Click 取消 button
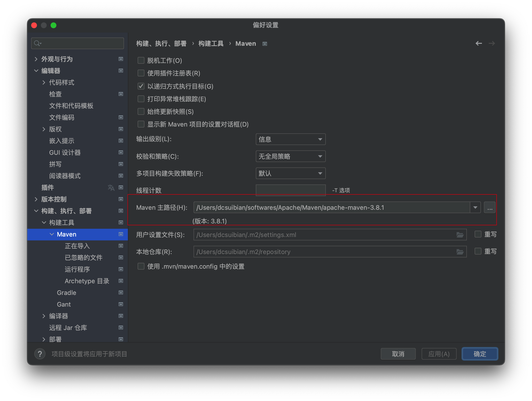532x401 pixels. [x=398, y=354]
